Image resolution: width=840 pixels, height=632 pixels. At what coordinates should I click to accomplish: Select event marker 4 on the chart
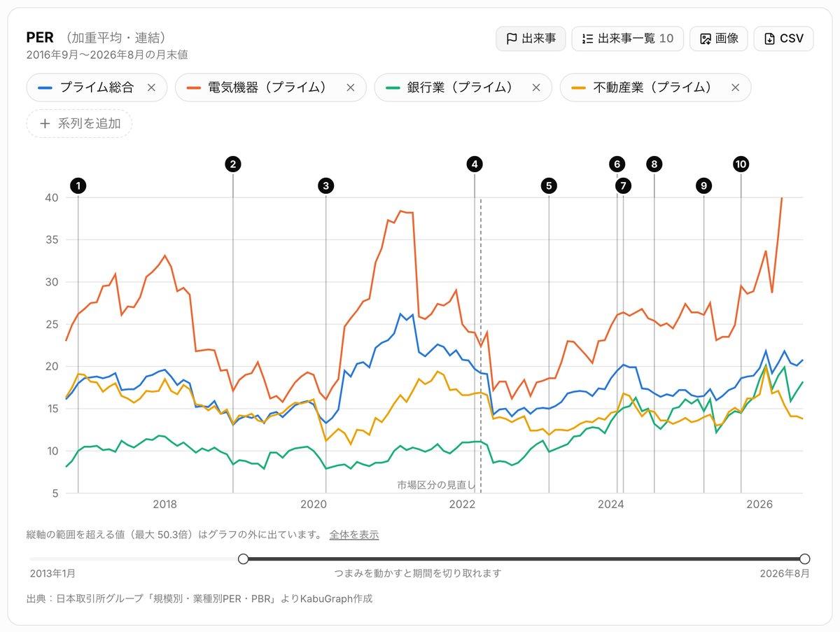click(x=475, y=164)
